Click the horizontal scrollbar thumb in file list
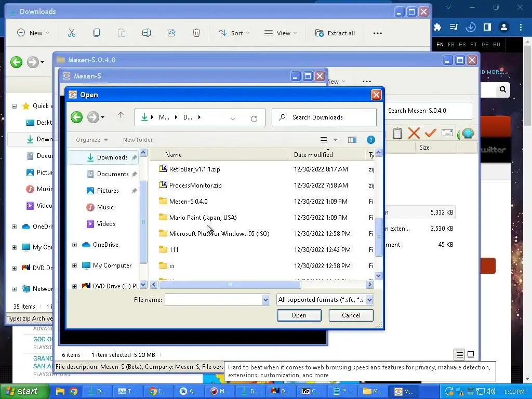The height and width of the screenshot is (399, 532). [230, 285]
